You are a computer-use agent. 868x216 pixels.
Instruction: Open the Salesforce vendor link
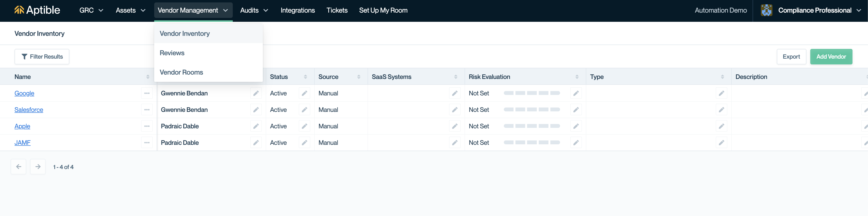click(29, 110)
